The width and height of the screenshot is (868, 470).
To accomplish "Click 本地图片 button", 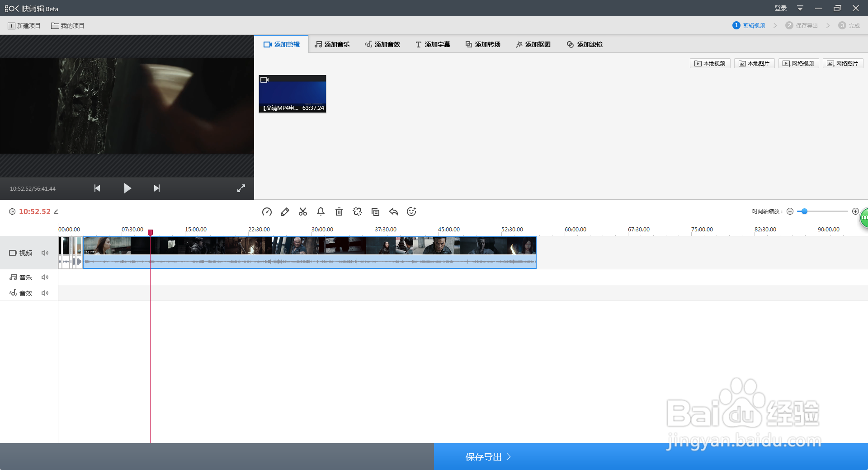I will tap(754, 64).
